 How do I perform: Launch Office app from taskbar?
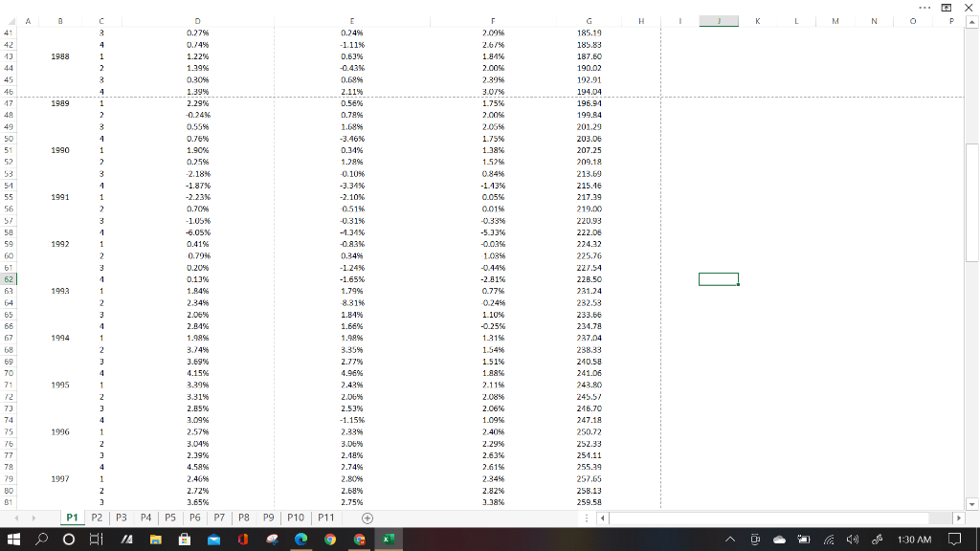pyautogui.click(x=242, y=540)
